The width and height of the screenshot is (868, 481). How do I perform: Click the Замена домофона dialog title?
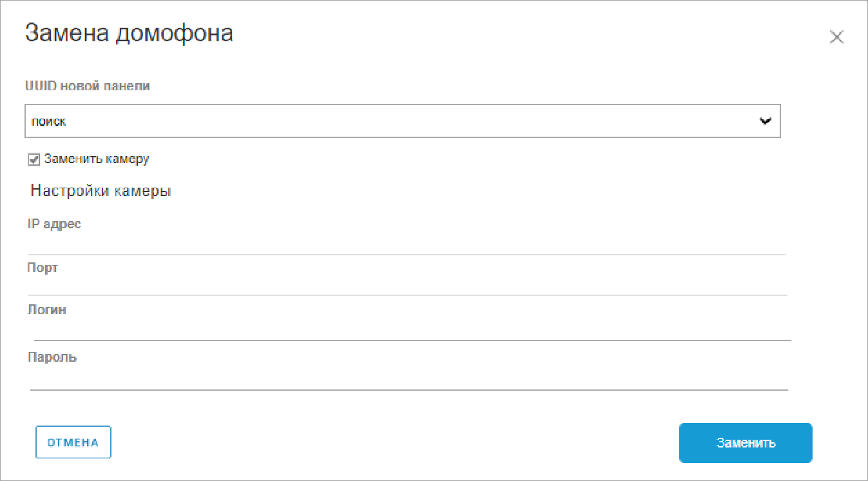(129, 34)
